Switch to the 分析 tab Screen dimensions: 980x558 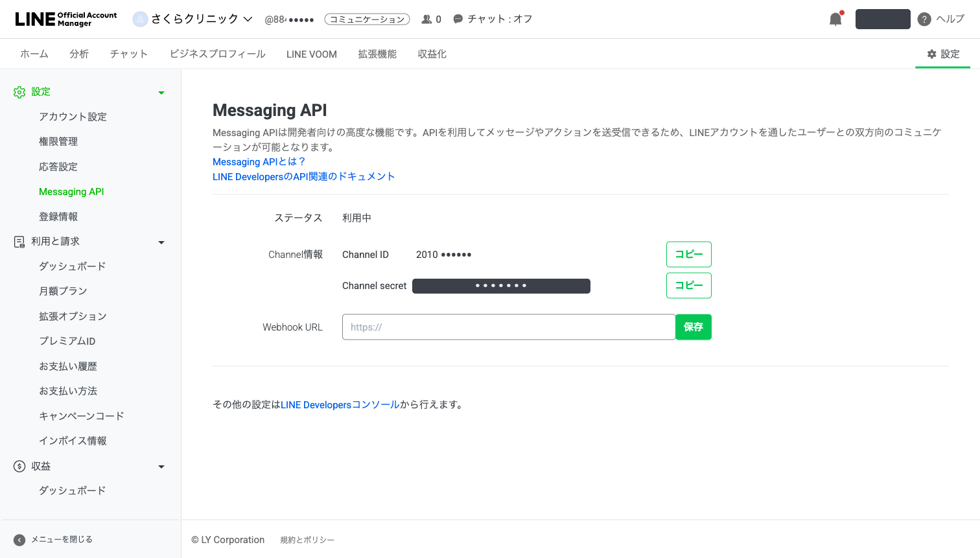pos(79,54)
